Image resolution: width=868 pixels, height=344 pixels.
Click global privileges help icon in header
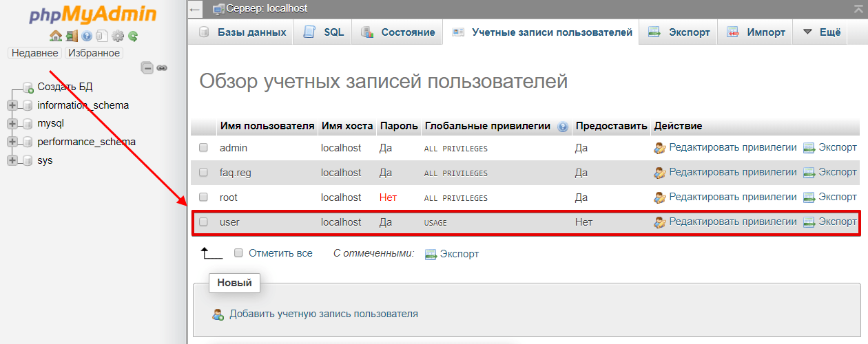point(563,127)
